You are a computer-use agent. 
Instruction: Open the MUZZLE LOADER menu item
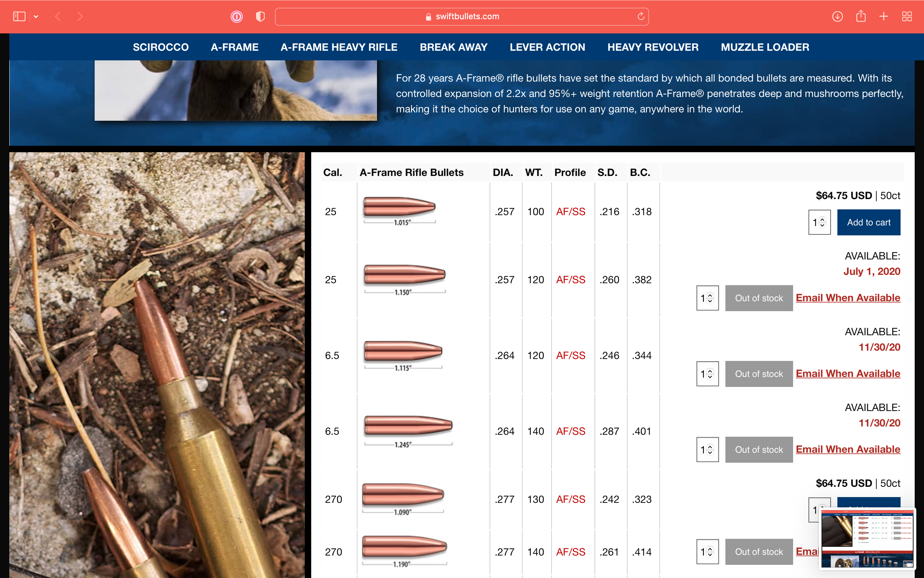click(765, 47)
